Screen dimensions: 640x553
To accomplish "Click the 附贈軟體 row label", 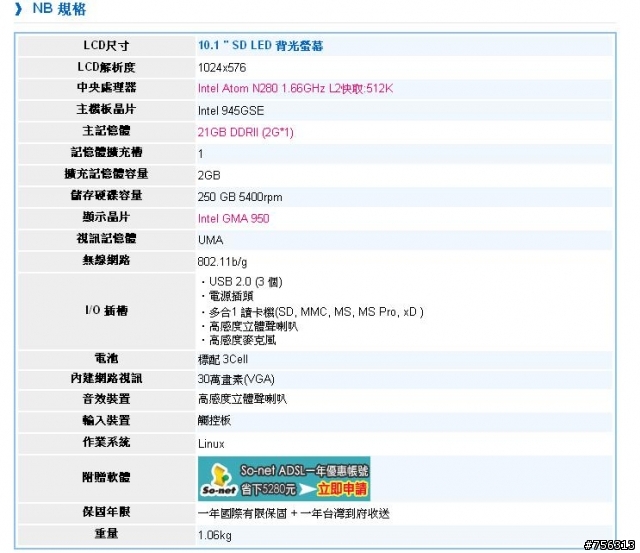I will click(107, 477).
